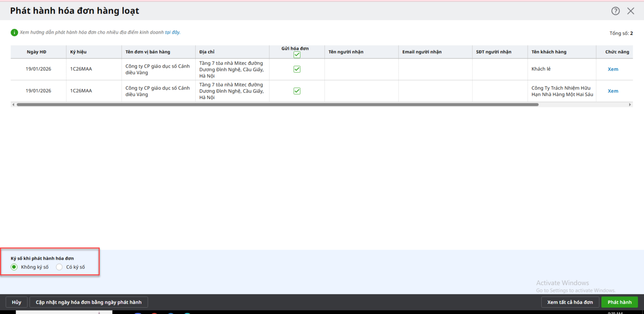Image resolution: width=644 pixels, height=314 pixels.
Task: Click the green Phát hành button
Action: click(x=619, y=302)
